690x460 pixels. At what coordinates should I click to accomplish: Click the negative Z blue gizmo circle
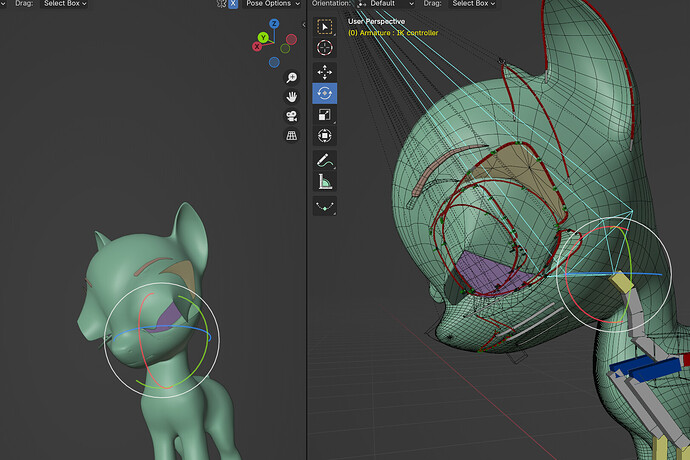point(274,63)
